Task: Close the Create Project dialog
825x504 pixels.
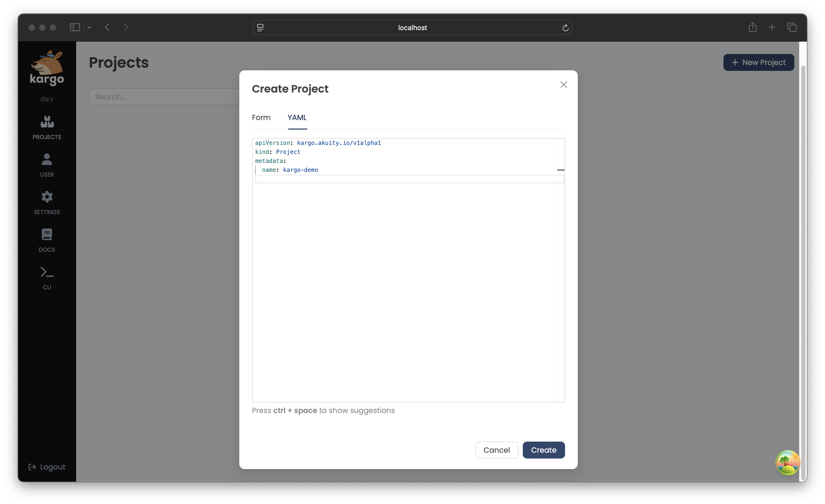Action: (x=563, y=84)
